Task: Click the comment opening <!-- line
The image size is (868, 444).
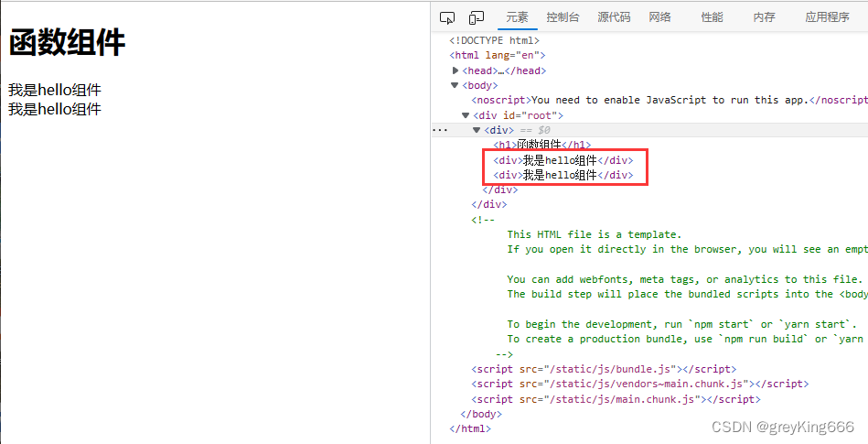Action: [x=483, y=220]
